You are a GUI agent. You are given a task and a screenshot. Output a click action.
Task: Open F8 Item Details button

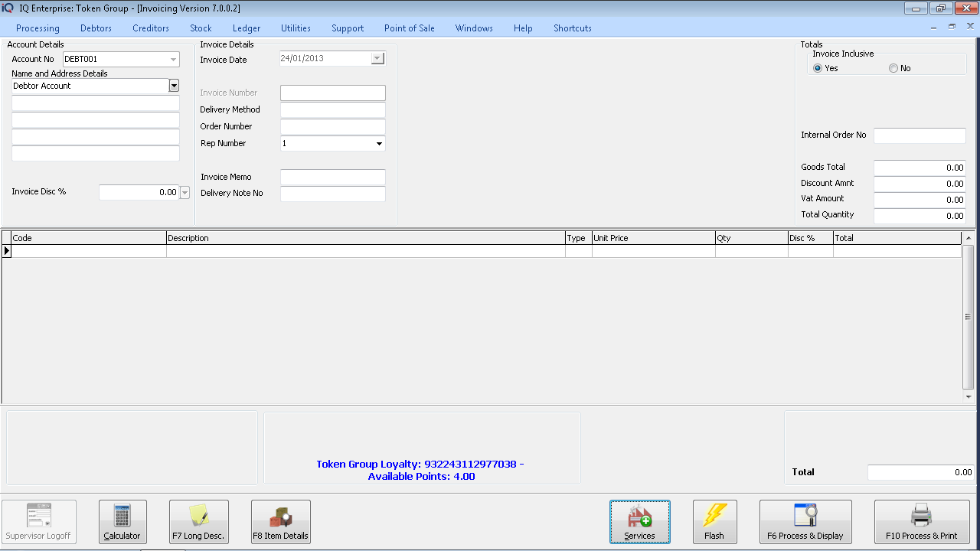(x=280, y=522)
